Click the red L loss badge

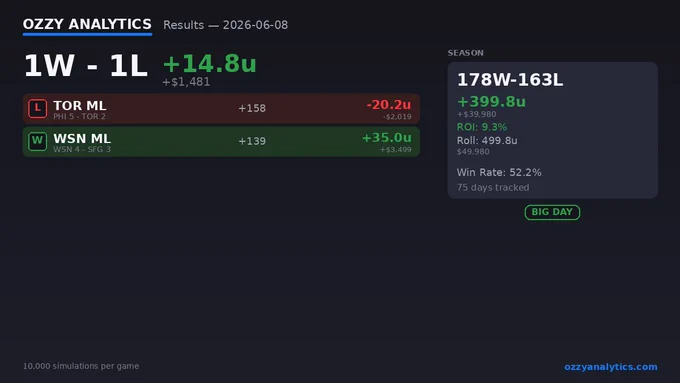coord(37,108)
